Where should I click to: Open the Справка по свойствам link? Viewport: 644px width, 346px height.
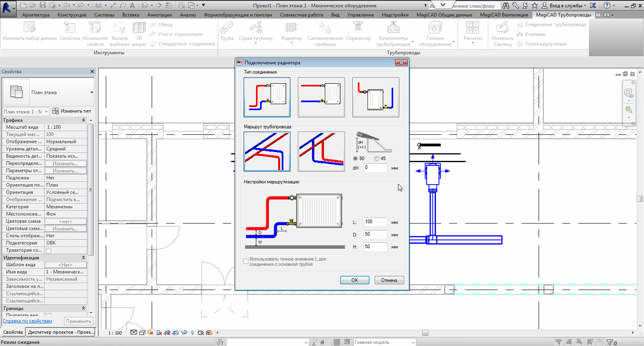coord(27,321)
